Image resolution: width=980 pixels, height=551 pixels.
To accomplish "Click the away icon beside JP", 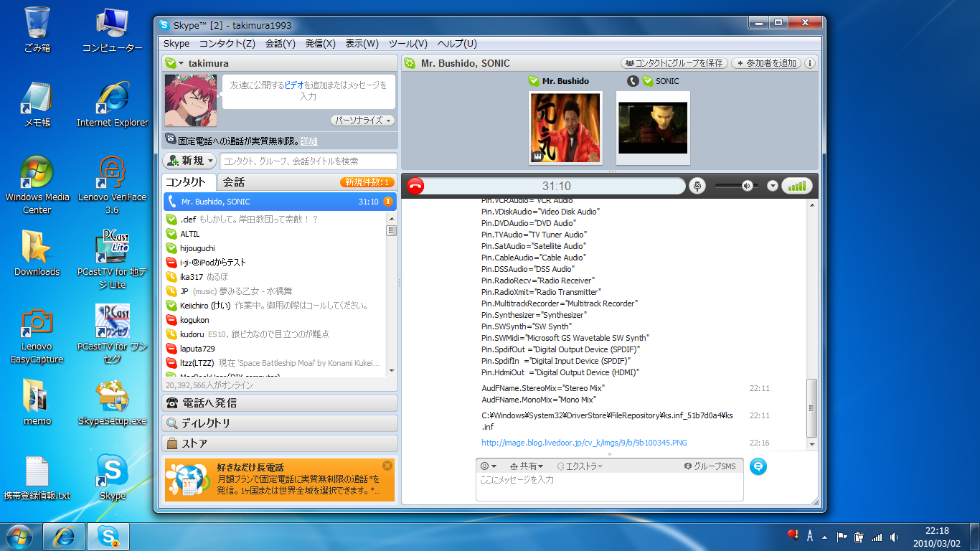I will [171, 291].
